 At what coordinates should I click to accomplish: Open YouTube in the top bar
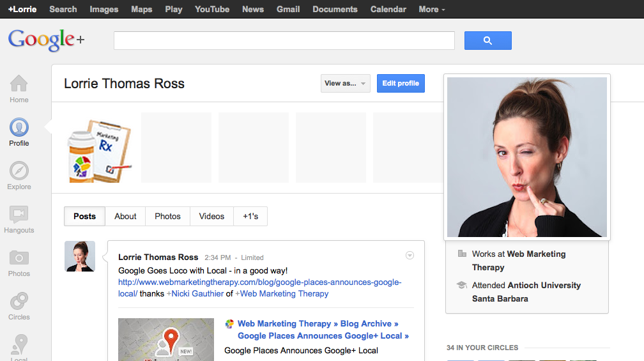[x=212, y=9]
